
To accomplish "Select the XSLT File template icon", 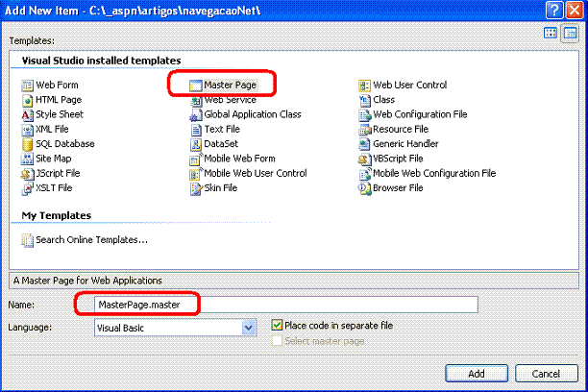I will click(x=27, y=188).
